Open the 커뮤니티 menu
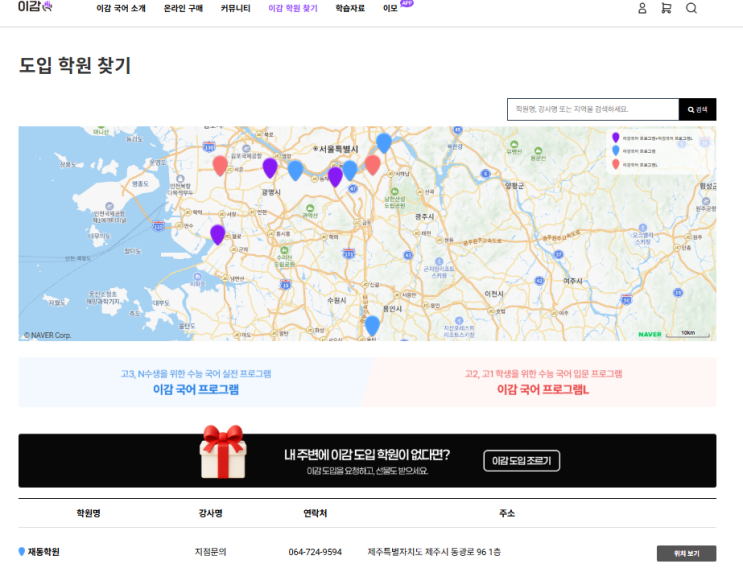Screen dimensions: 743x568 tap(236, 9)
